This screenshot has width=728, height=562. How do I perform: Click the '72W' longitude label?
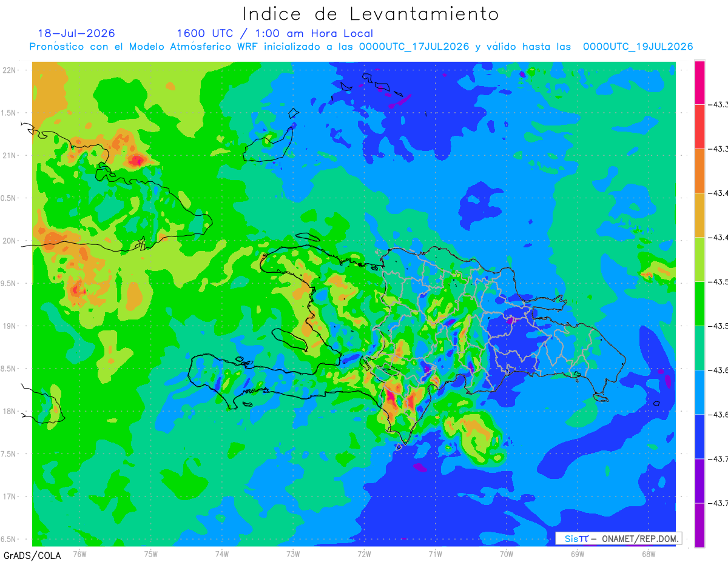pos(364,554)
